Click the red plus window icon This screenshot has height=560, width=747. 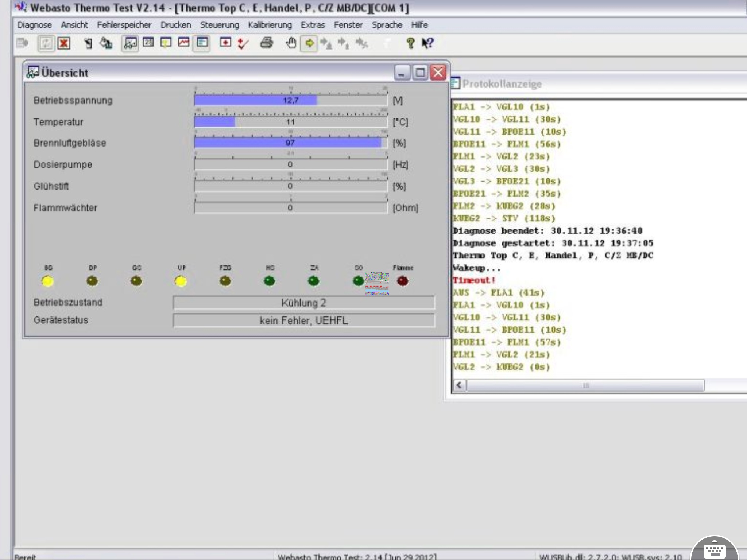(225, 43)
